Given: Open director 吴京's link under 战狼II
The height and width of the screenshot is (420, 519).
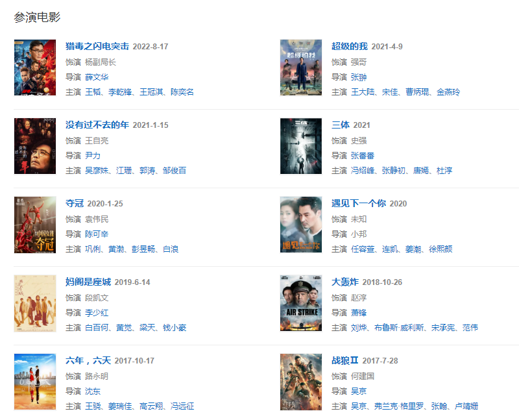Looking at the screenshot, I should [x=359, y=391].
